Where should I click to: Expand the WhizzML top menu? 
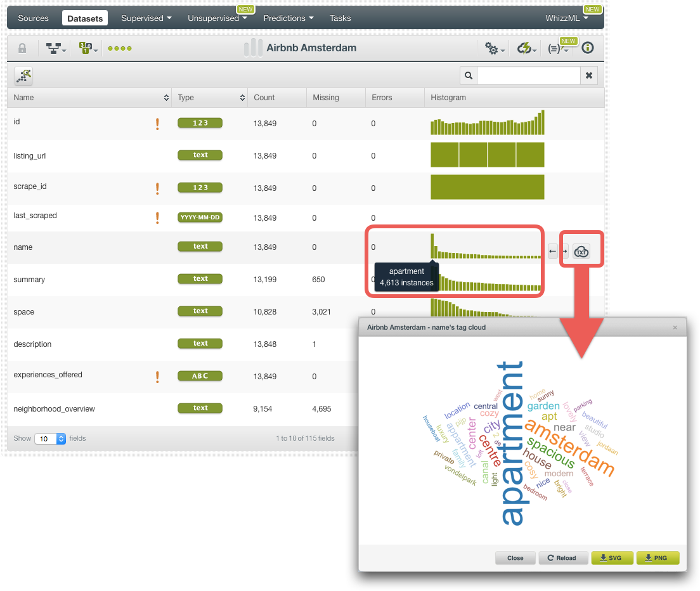[x=567, y=18]
